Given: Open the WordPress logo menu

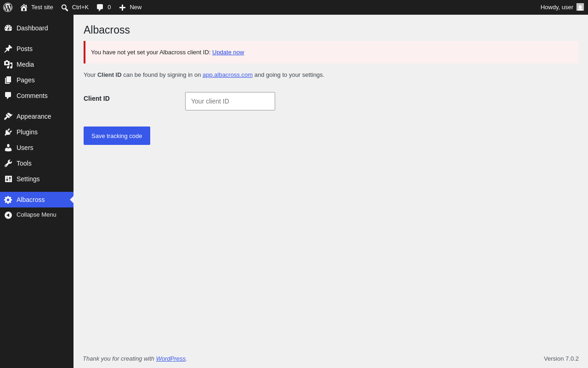Looking at the screenshot, I should coord(8,7).
